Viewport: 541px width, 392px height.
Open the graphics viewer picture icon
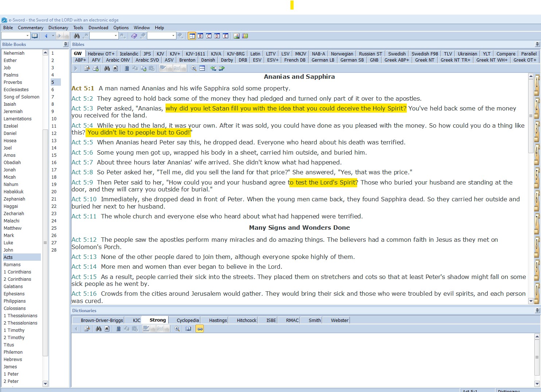point(237,36)
